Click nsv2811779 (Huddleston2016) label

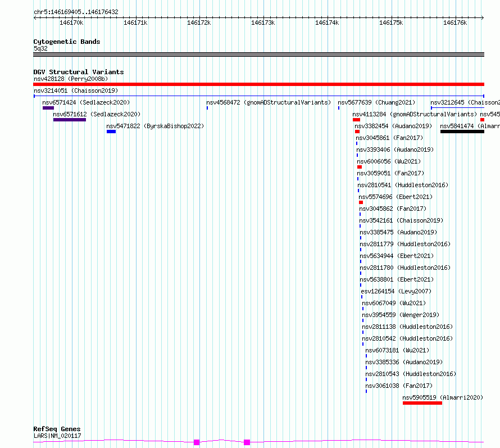[x=405, y=244]
